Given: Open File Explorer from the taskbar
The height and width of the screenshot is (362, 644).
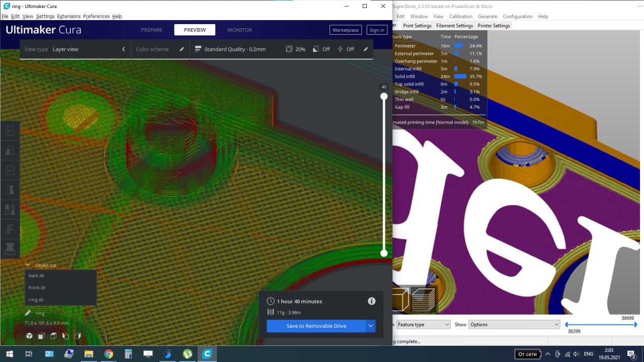Looking at the screenshot, I should click(89, 354).
